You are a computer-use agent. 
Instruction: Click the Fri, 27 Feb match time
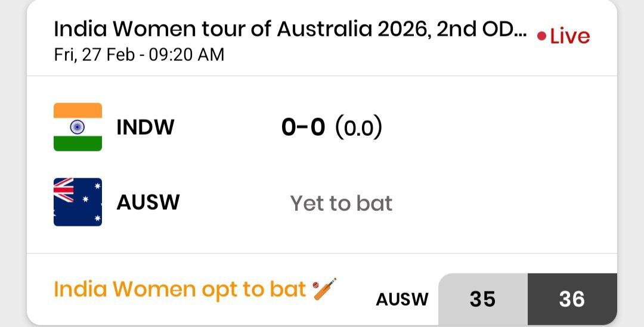coord(139,55)
